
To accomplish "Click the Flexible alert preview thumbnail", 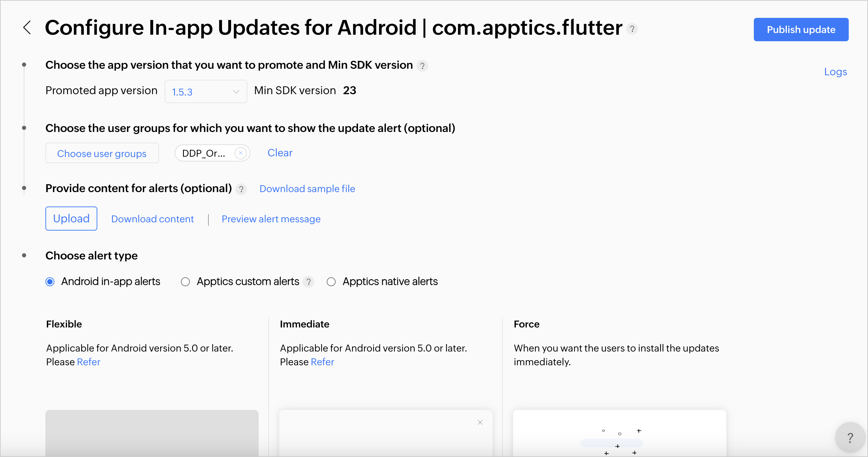I will 152,432.
